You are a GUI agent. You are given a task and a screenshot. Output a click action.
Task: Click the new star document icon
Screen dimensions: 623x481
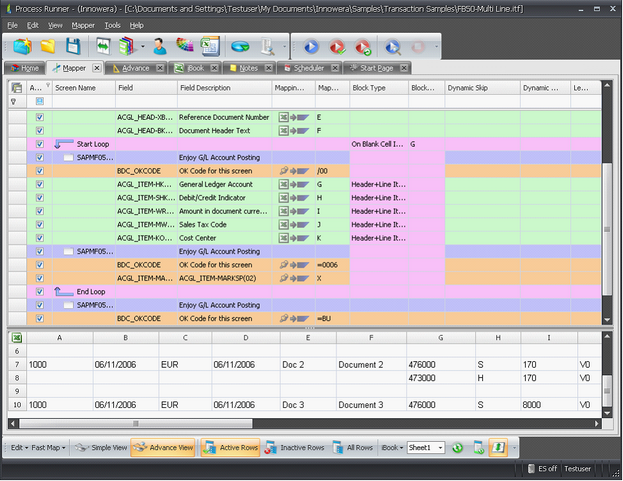coord(21,46)
